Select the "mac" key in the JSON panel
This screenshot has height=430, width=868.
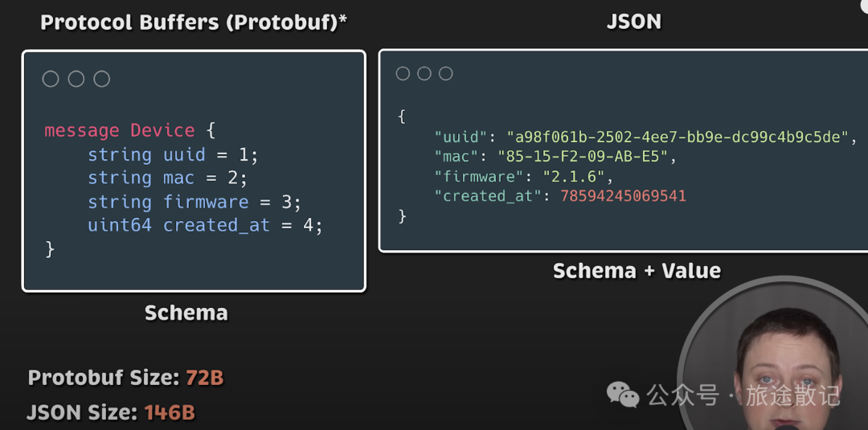point(457,158)
